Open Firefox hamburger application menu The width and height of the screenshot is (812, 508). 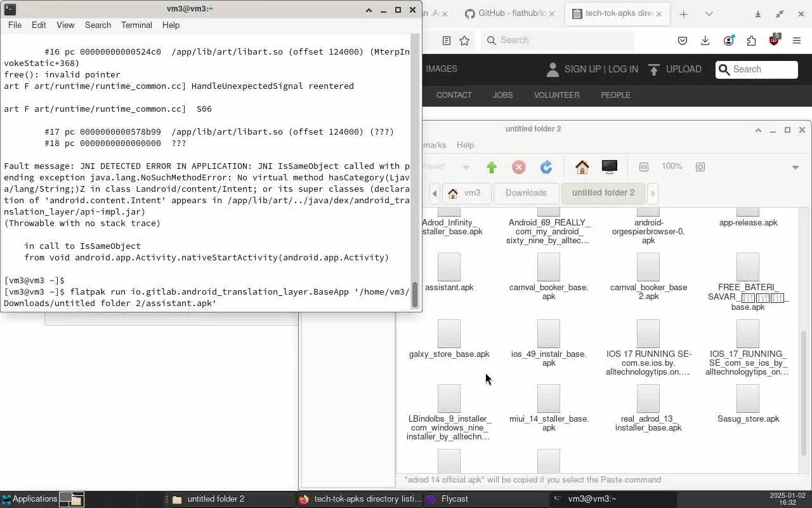(x=797, y=40)
